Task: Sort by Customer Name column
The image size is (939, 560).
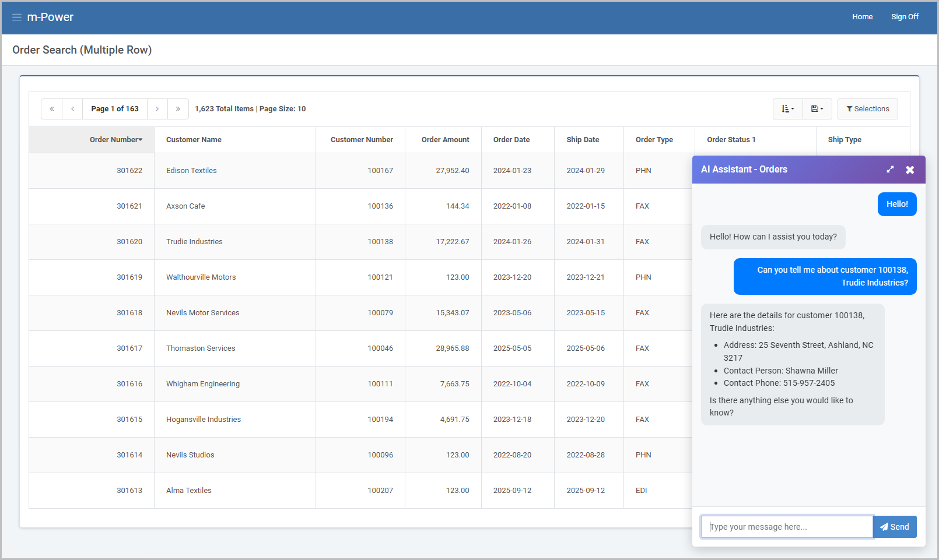Action: click(194, 140)
